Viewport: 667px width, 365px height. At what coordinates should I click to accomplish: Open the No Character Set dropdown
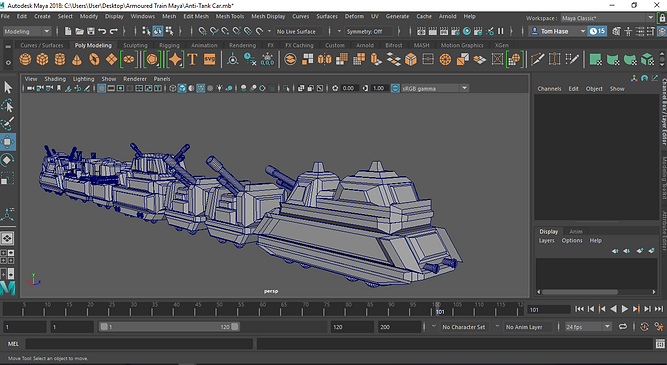tap(463, 327)
